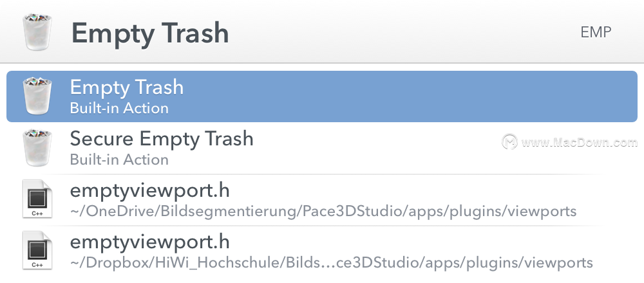This screenshot has height=283, width=644.
Task: Click the C++ label on the Dropbox file icon
Action: tap(37, 265)
